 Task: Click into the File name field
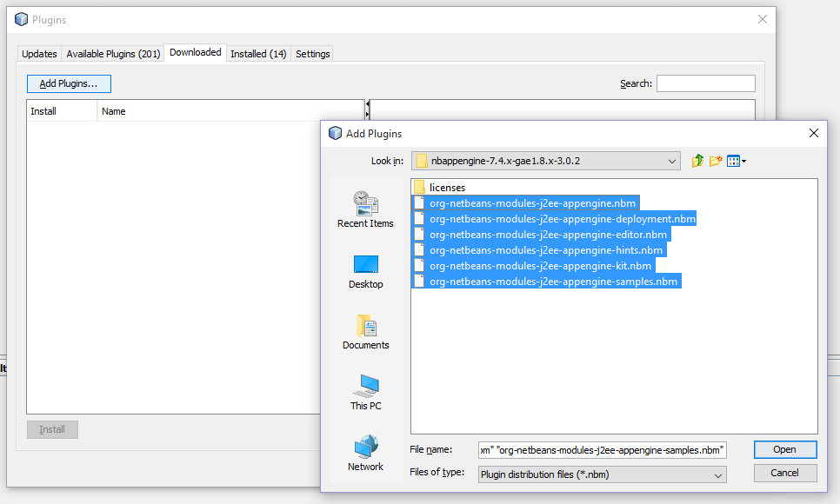pos(602,449)
